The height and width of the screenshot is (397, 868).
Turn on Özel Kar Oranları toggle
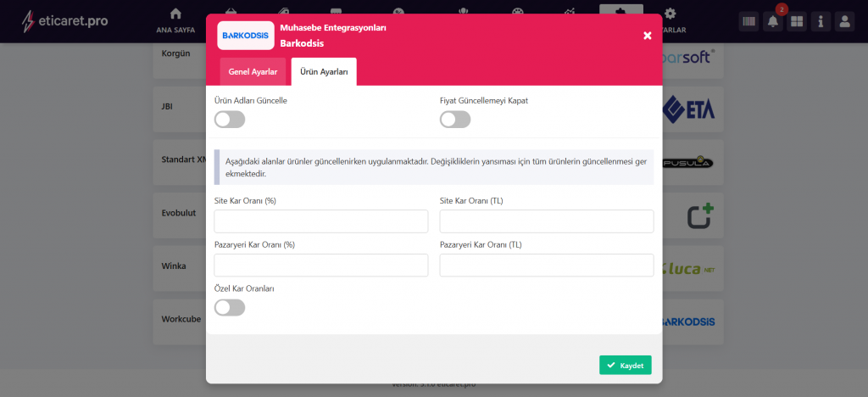[230, 307]
